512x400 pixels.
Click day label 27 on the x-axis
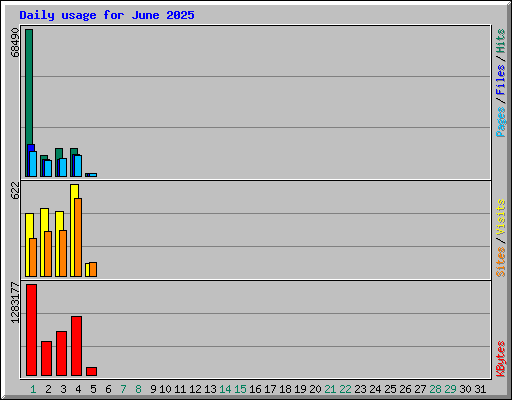[x=420, y=389]
